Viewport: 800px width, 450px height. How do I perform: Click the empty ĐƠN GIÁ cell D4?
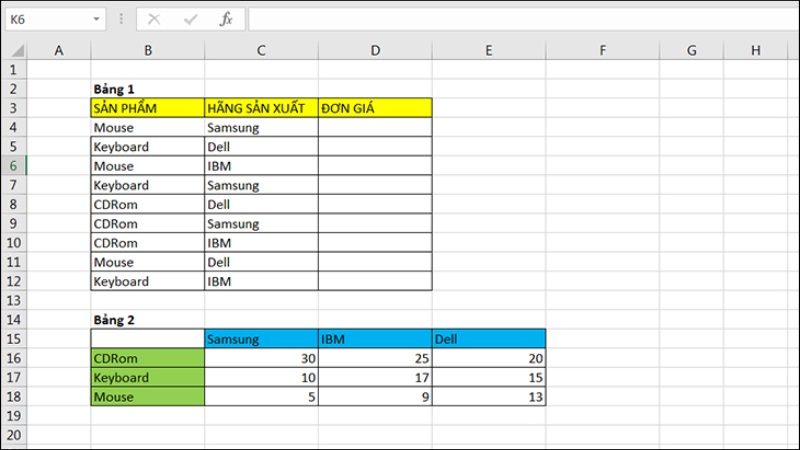375,127
